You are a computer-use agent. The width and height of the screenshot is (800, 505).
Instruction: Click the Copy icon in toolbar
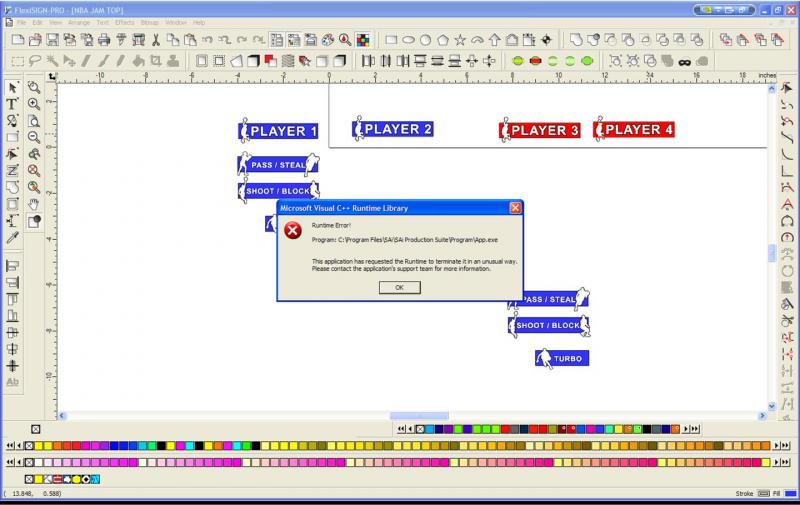point(173,40)
